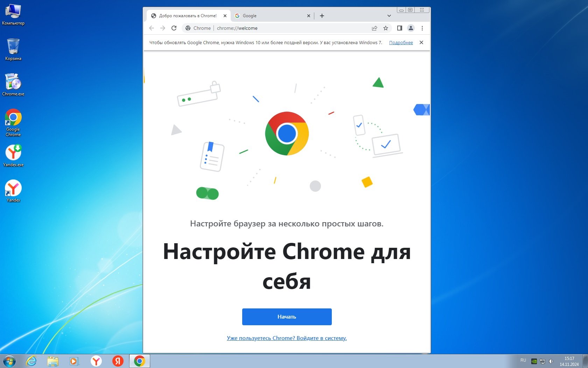Image resolution: width=588 pixels, height=368 pixels.
Task: Show the Chrome side panel
Action: [x=400, y=28]
